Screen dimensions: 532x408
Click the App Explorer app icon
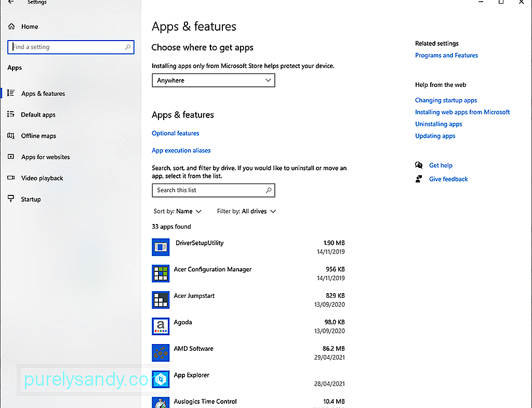click(x=161, y=379)
